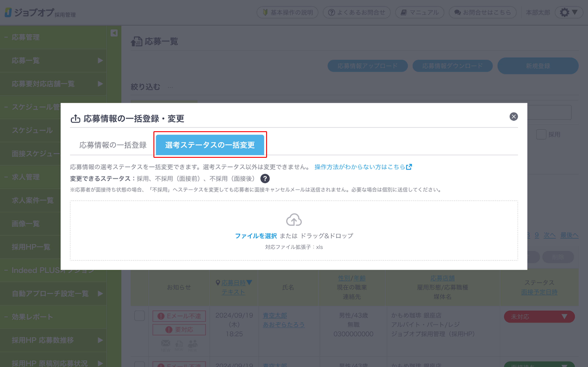Click ファイルを選択 link
The width and height of the screenshot is (588, 367).
pos(256,236)
